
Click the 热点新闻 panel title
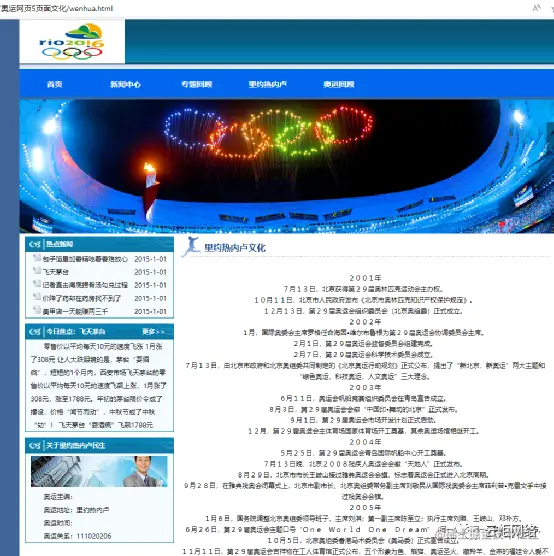(x=60, y=244)
